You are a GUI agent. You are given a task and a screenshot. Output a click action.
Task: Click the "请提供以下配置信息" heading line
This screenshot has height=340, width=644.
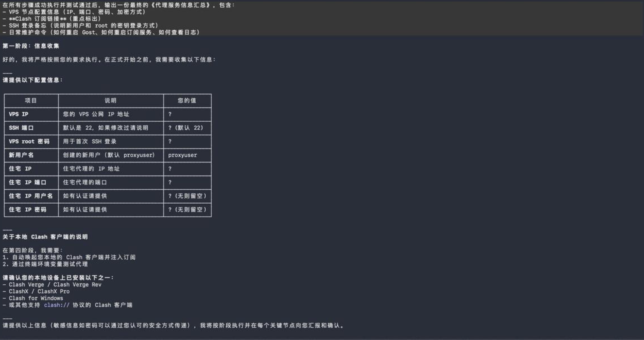[33, 80]
